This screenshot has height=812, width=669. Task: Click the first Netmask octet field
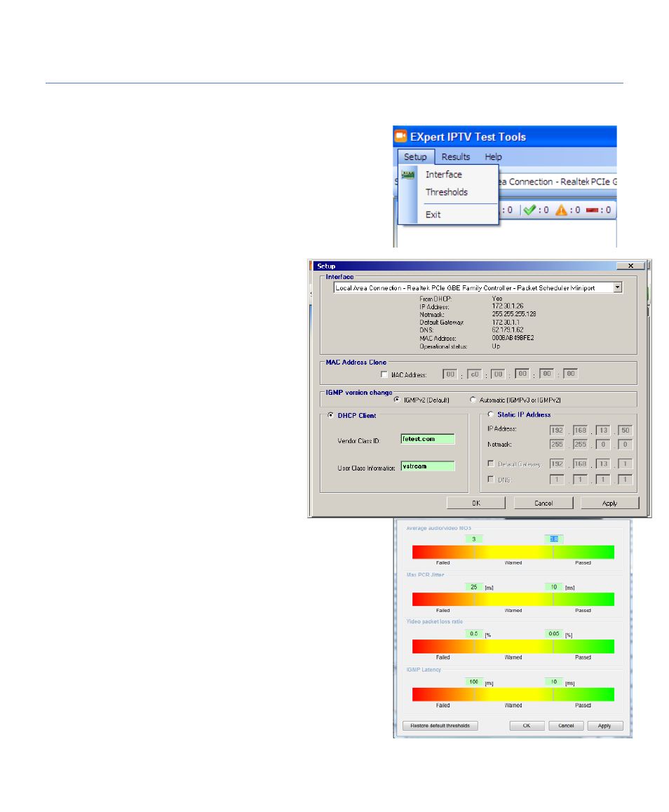(x=557, y=445)
